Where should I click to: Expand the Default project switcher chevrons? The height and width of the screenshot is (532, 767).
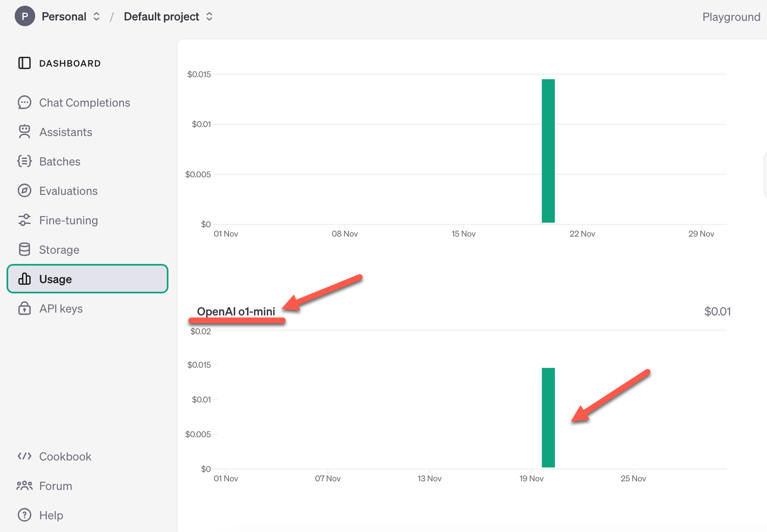209,17
